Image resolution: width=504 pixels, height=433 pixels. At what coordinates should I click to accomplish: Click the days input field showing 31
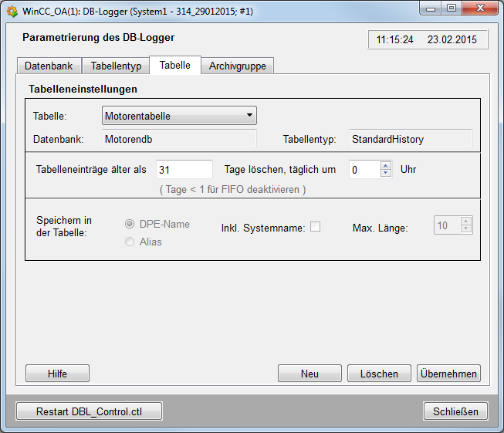[x=184, y=169]
